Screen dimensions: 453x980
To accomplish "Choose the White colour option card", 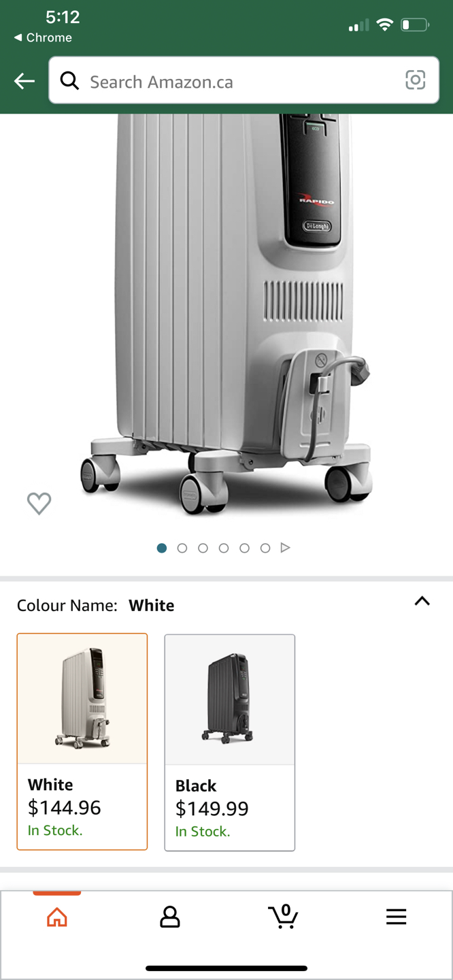I will coord(82,742).
